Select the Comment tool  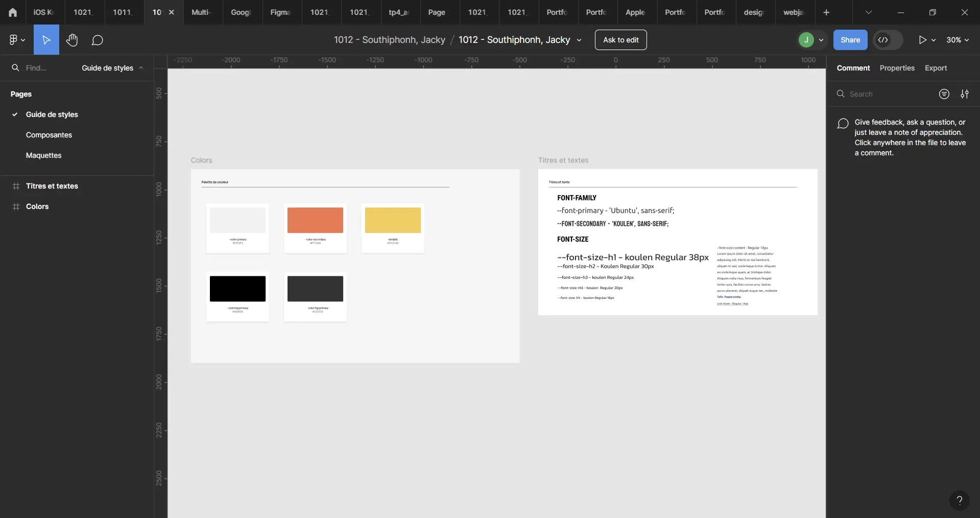(x=97, y=40)
